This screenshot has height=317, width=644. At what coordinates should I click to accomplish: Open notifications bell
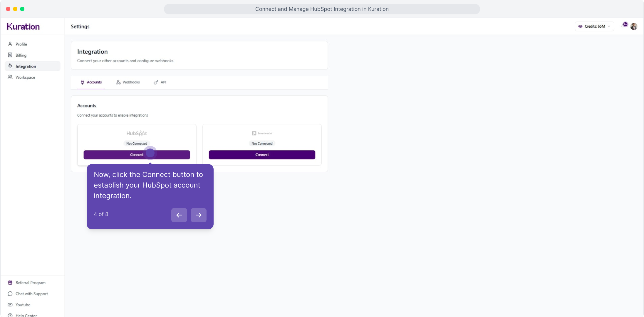point(623,26)
